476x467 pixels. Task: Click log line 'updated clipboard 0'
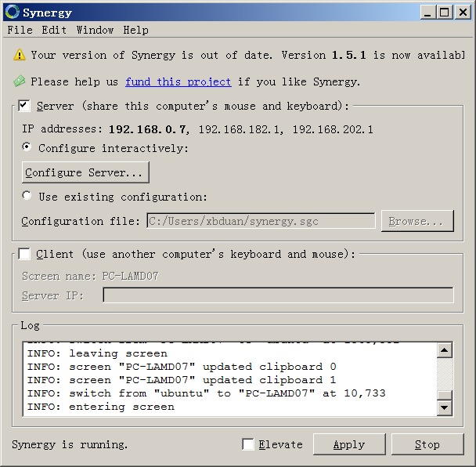tap(182, 367)
